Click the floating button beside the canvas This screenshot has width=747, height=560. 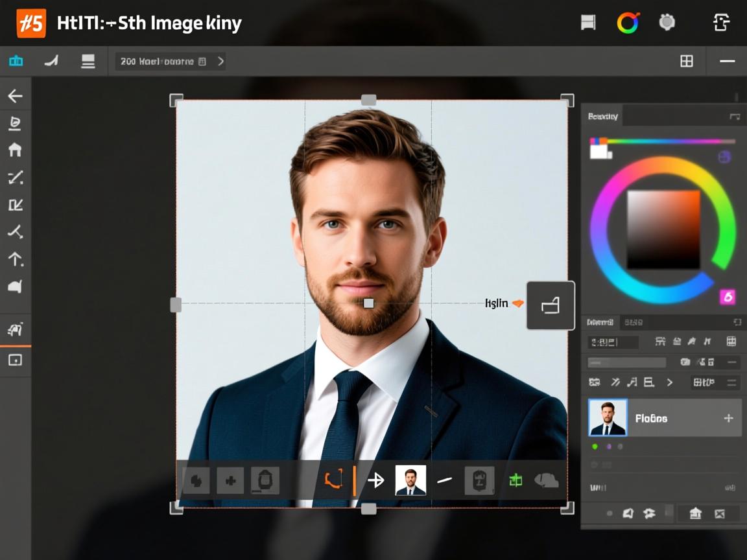pos(550,305)
